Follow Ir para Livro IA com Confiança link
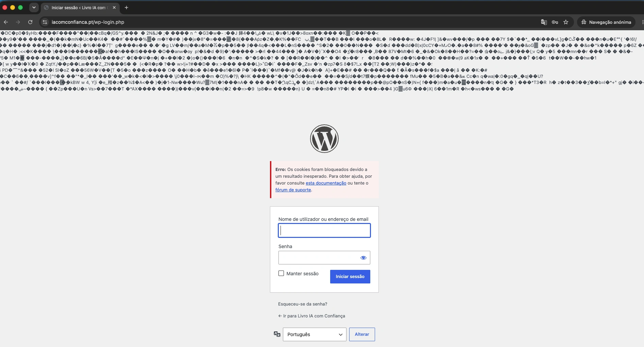This screenshot has width=644, height=347. tap(311, 316)
